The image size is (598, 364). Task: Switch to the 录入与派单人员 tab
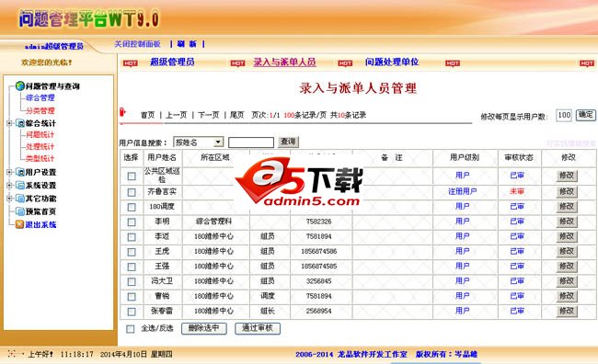point(284,62)
